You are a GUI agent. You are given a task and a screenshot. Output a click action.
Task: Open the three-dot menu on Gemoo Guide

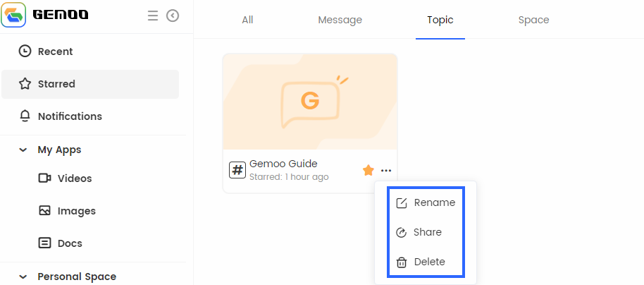point(386,170)
